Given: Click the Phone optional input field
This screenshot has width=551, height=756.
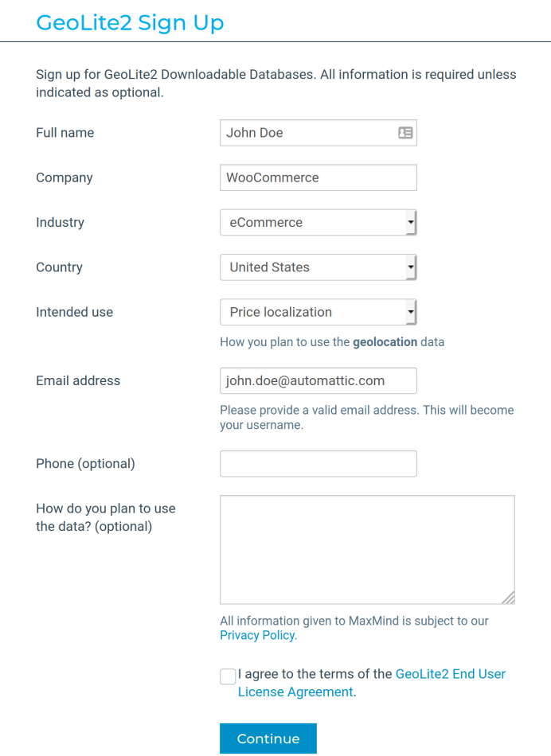Looking at the screenshot, I should click(x=318, y=463).
